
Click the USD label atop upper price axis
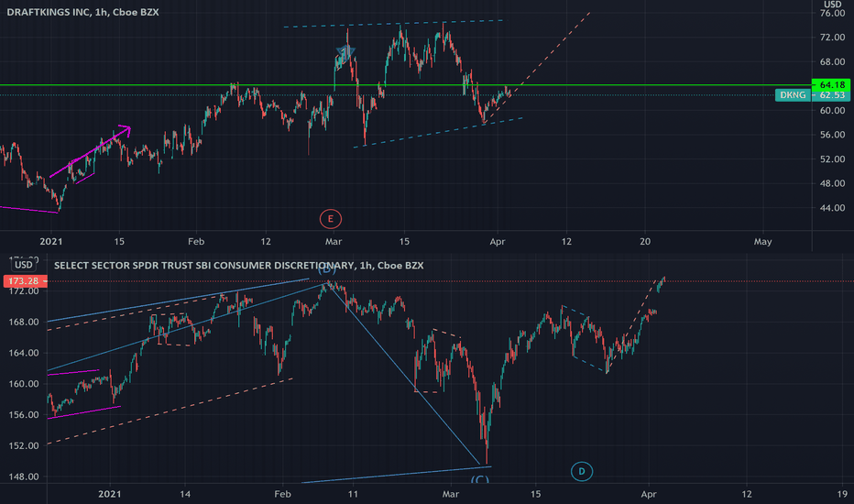click(x=833, y=5)
